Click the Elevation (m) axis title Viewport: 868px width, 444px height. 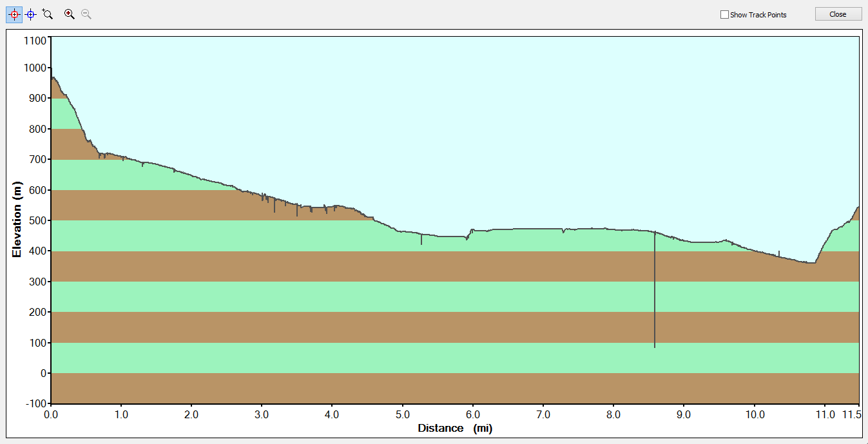pos(17,219)
